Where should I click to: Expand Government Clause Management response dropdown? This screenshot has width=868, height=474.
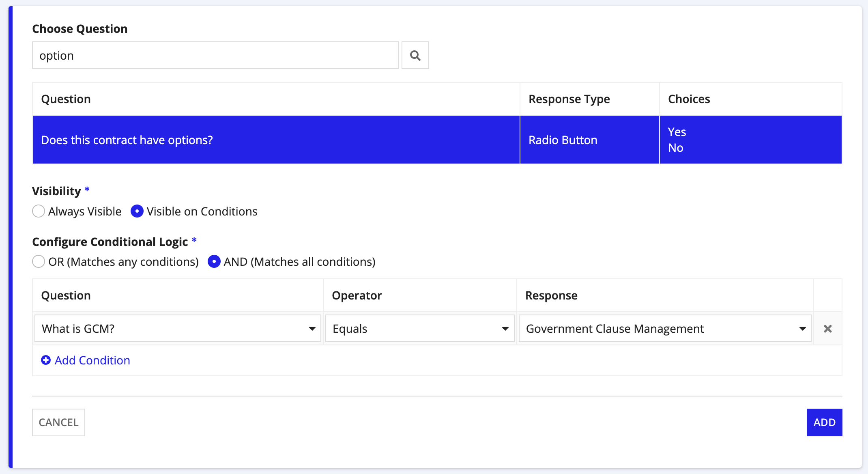click(x=803, y=328)
